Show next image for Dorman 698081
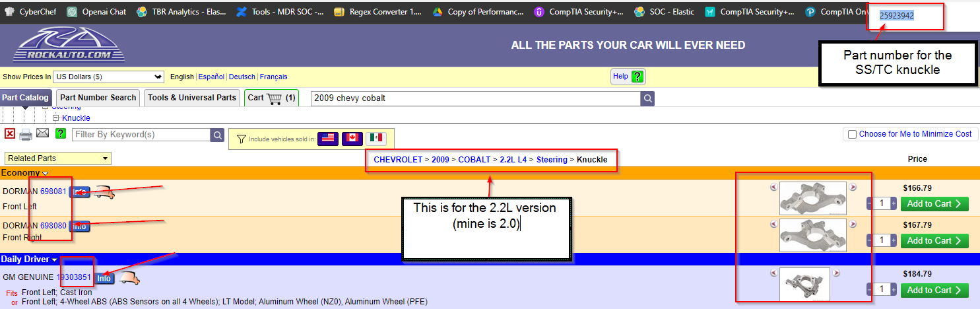The height and width of the screenshot is (309, 980). [853, 187]
